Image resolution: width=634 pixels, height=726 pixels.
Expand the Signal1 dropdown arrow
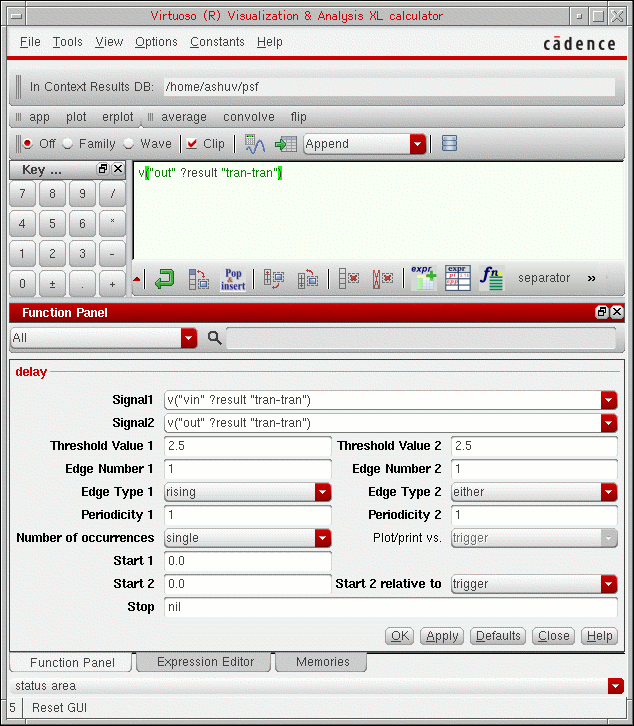pos(609,400)
